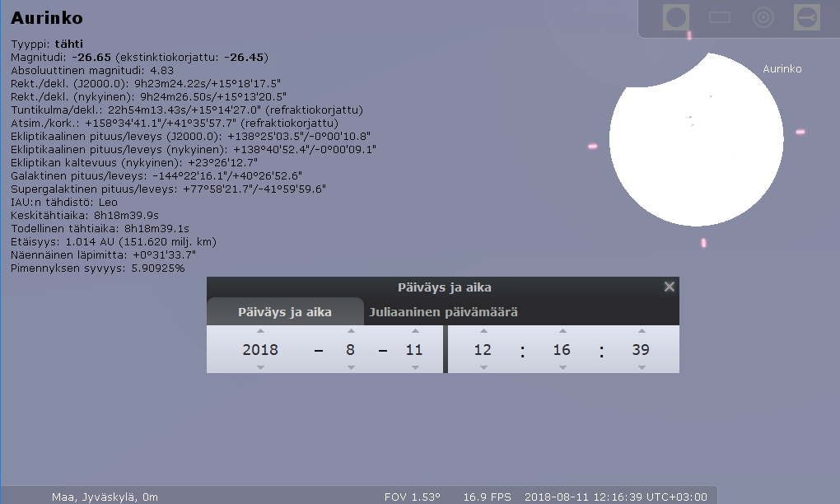Click the Maa, Jyväskylä location in status bar
The height and width of the screenshot is (504, 840).
(x=105, y=497)
